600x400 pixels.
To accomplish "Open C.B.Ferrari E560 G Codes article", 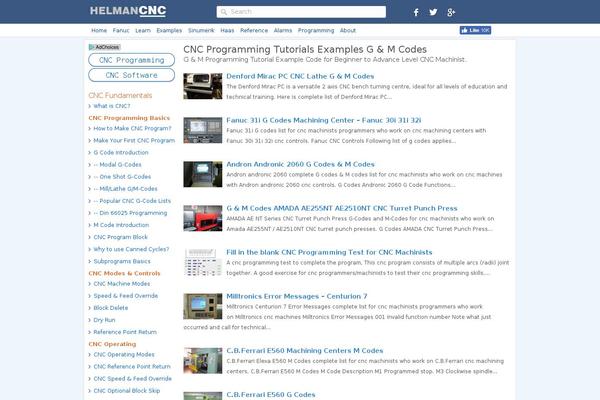I will pos(271,395).
